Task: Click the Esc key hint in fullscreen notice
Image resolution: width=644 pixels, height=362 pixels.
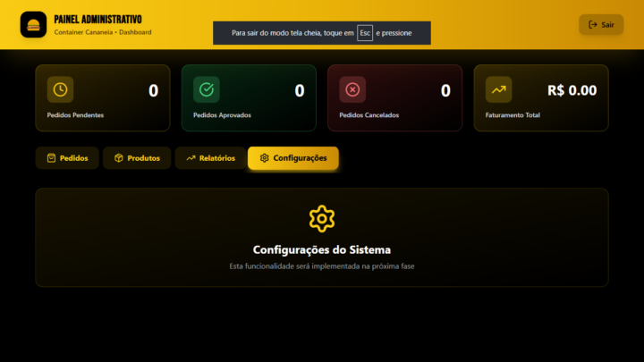Action: pos(365,33)
